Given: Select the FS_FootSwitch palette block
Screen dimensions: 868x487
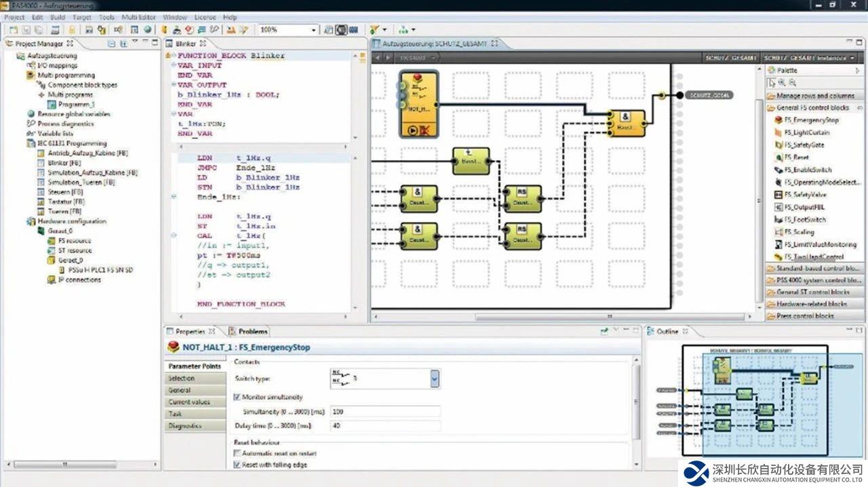Looking at the screenshot, I should (805, 220).
